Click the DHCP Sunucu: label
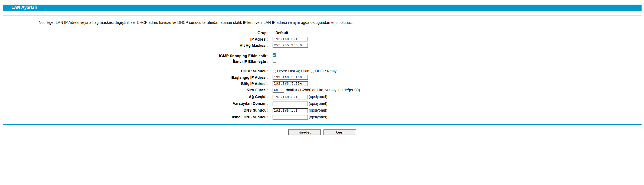The width and height of the screenshot is (644, 185). click(x=254, y=71)
